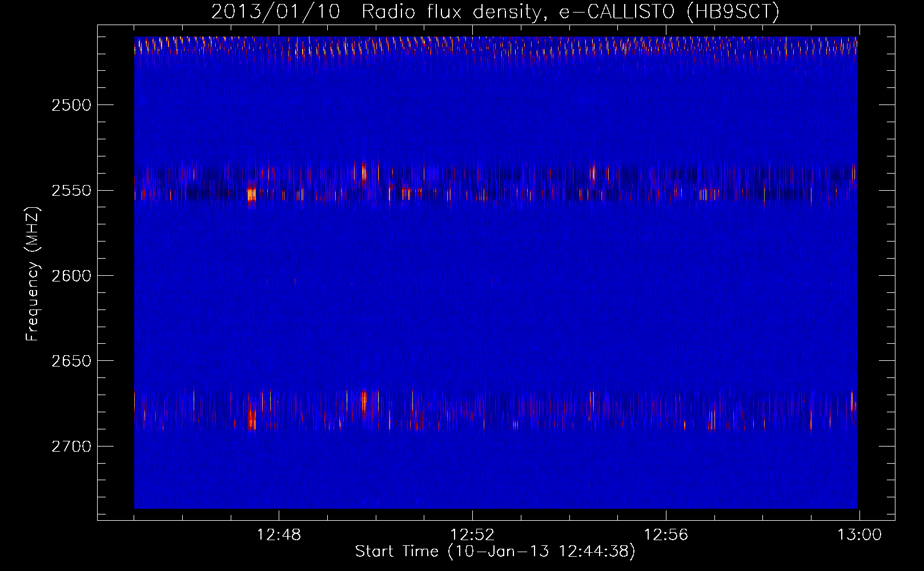Click the 2700 frequency tick label
The height and width of the screenshot is (571, 924).
click(71, 447)
